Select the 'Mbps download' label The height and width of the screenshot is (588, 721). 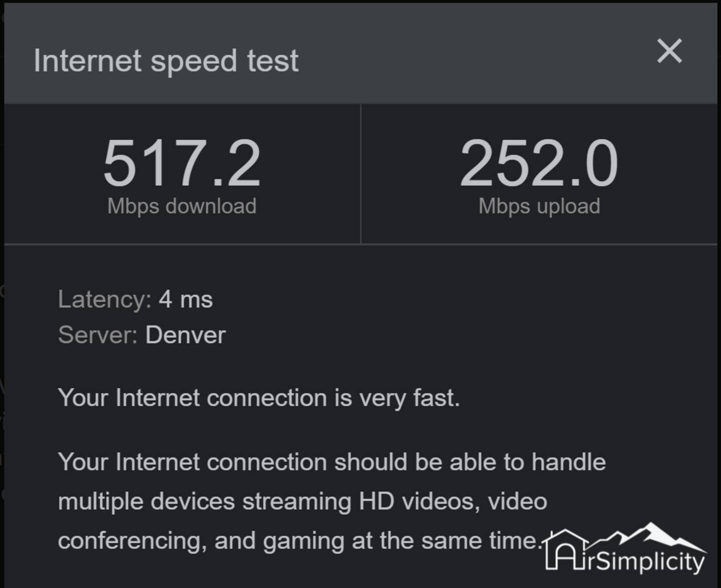182,206
